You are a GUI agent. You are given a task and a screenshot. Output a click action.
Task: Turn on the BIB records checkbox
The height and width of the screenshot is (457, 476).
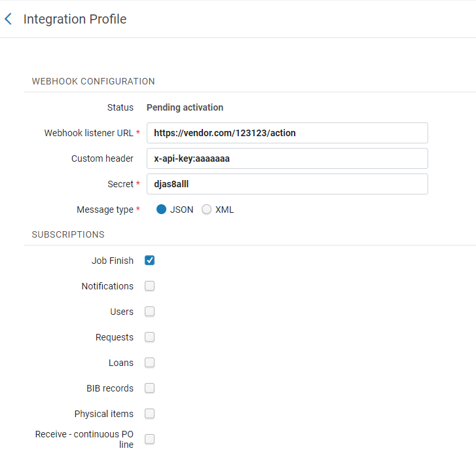click(x=149, y=388)
